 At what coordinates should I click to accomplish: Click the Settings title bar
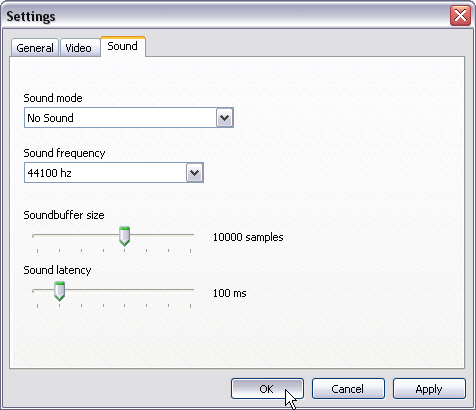click(227, 16)
